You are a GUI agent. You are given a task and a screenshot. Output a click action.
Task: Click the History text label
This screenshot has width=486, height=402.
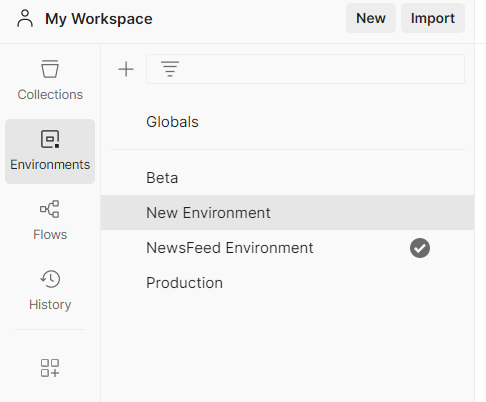(50, 305)
